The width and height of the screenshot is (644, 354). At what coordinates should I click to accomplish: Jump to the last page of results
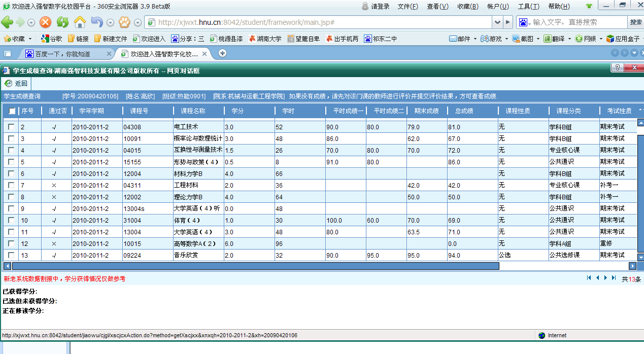[614, 278]
